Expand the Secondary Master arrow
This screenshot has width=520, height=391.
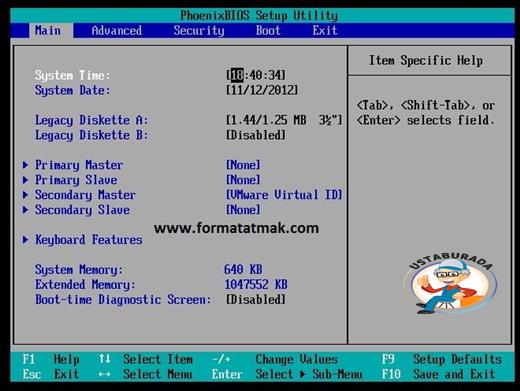coord(25,195)
